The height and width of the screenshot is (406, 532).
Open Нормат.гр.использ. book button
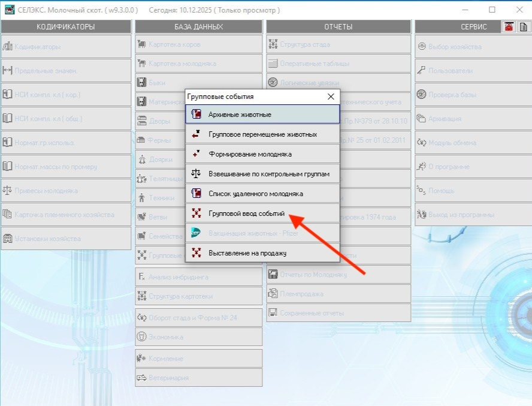coord(66,142)
